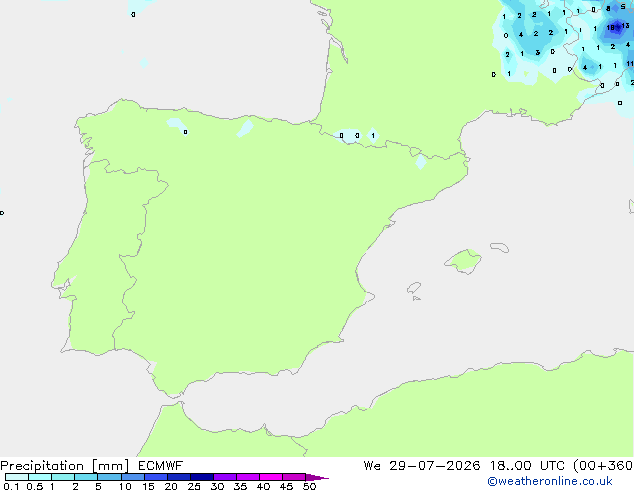Click the '(00+360' forecast offset text

(x=603, y=466)
